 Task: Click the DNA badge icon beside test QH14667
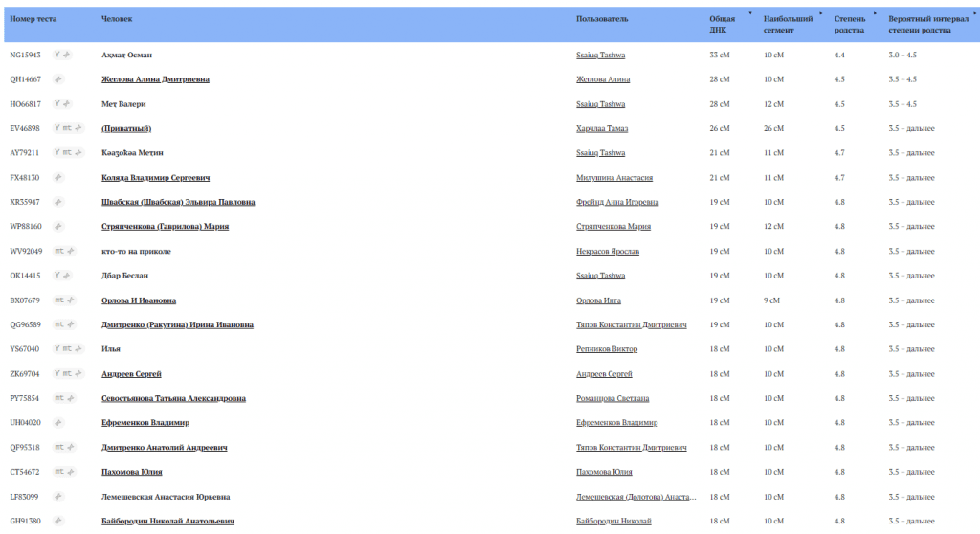point(58,79)
